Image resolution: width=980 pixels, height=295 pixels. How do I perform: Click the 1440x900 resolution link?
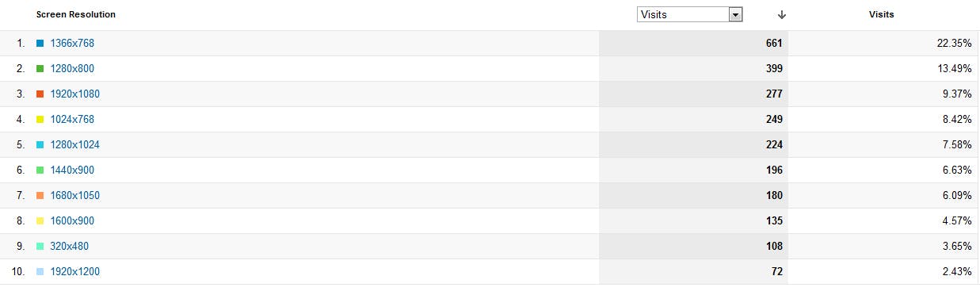click(72, 170)
